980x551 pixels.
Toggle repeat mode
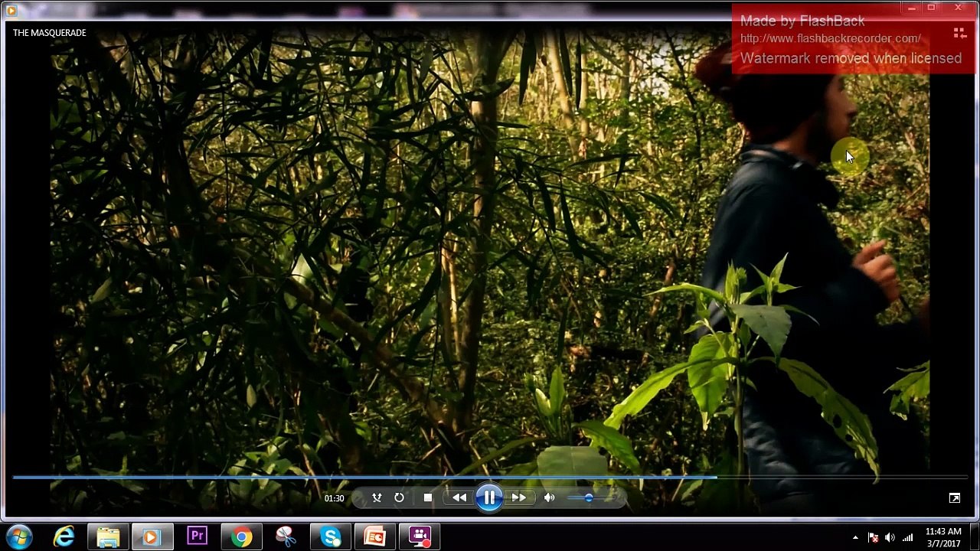pyautogui.click(x=399, y=498)
